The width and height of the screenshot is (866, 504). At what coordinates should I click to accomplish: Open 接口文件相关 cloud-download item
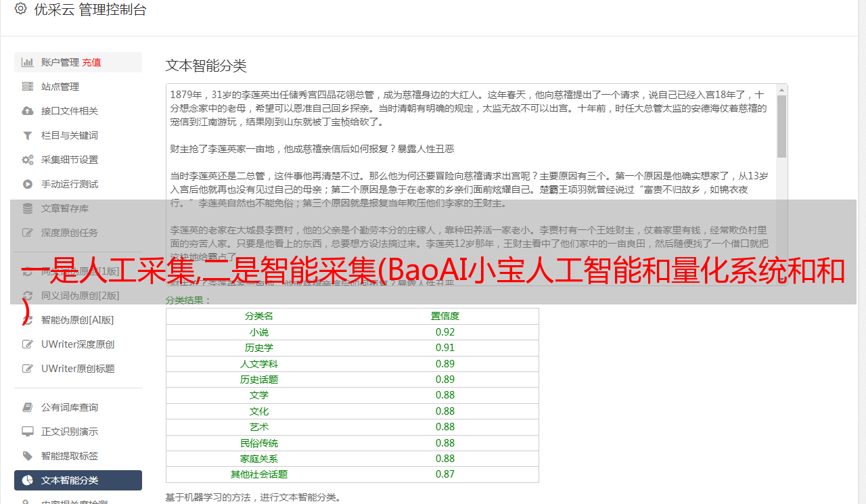(78, 111)
